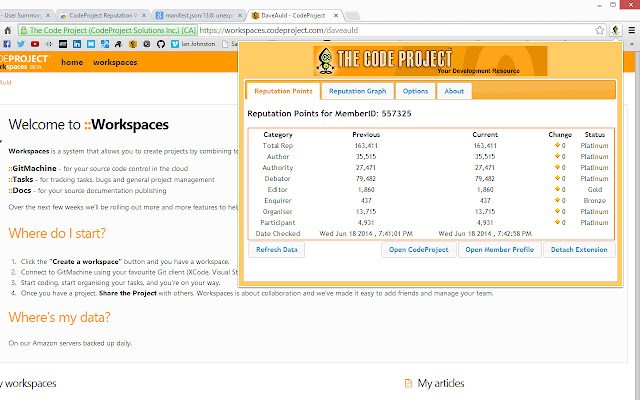Click the Enquirer Bronze status cell
Screen dimensions: 640x400
pyautogui.click(x=595, y=201)
